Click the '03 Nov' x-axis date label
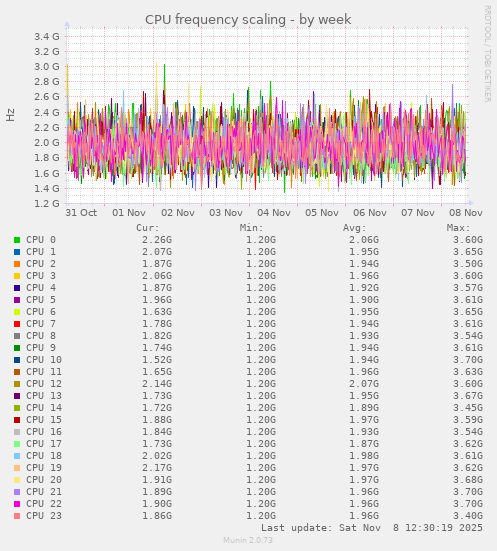Image resolution: width=497 pixels, height=551 pixels. 226,213
